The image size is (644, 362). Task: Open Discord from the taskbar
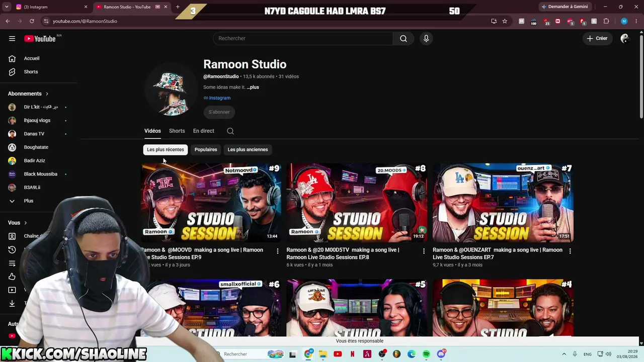click(441, 354)
